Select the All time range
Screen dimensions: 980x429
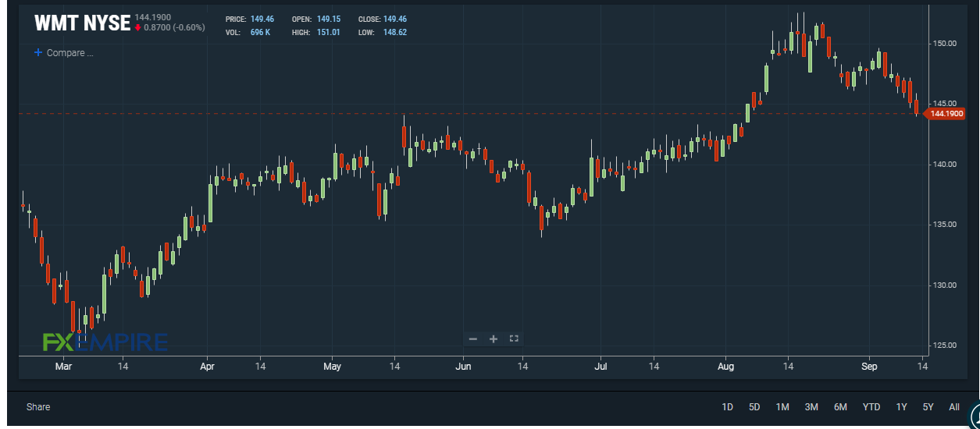(x=954, y=407)
